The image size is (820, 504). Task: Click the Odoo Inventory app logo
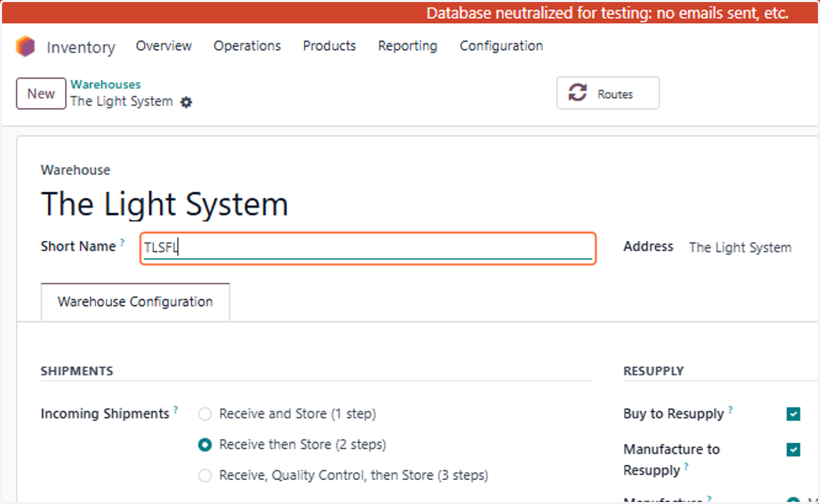coord(25,46)
